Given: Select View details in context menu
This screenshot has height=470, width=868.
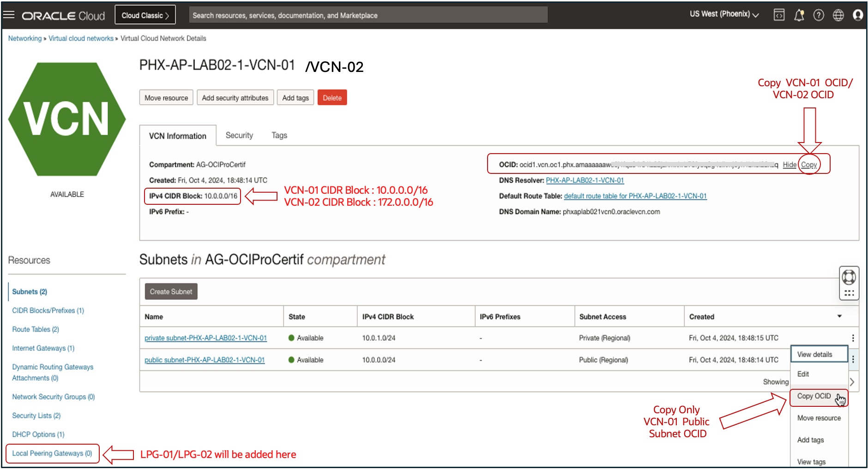Looking at the screenshot, I should coord(819,354).
